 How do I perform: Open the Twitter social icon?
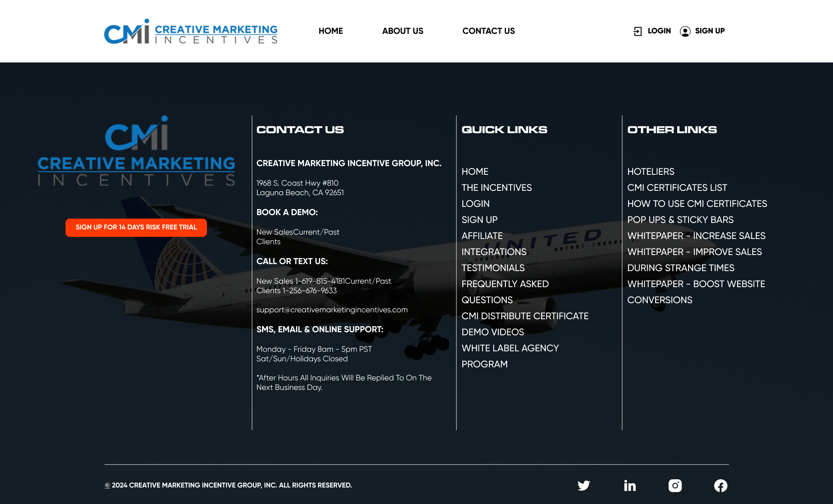584,485
